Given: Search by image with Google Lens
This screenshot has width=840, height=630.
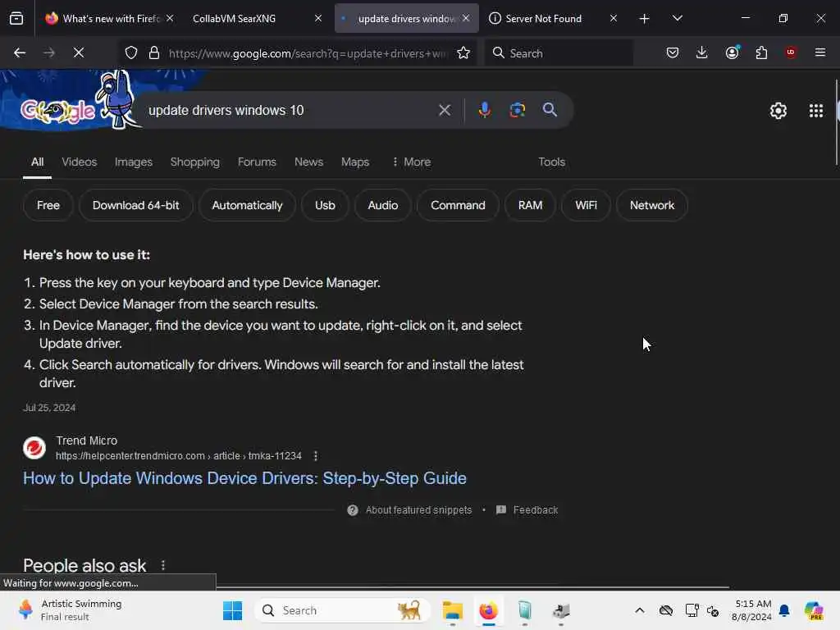Looking at the screenshot, I should [x=518, y=111].
